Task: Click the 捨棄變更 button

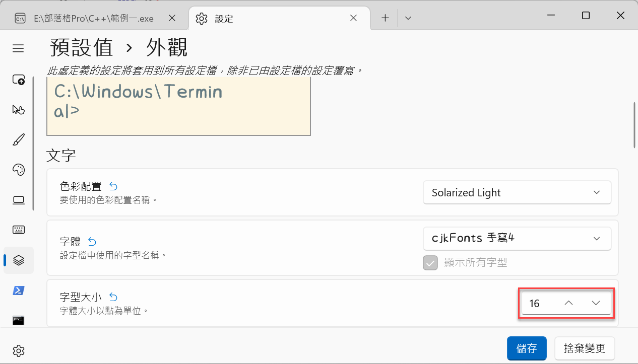Action: [585, 348]
